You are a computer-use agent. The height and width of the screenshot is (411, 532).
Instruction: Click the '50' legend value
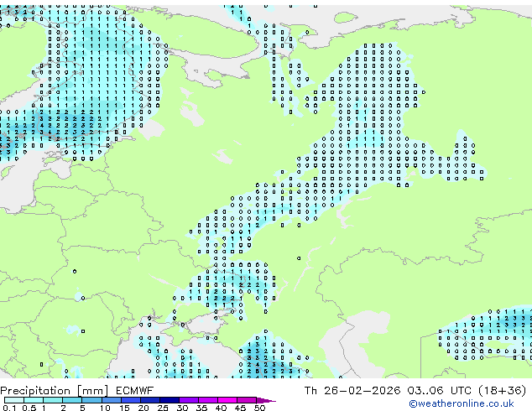click(x=259, y=408)
